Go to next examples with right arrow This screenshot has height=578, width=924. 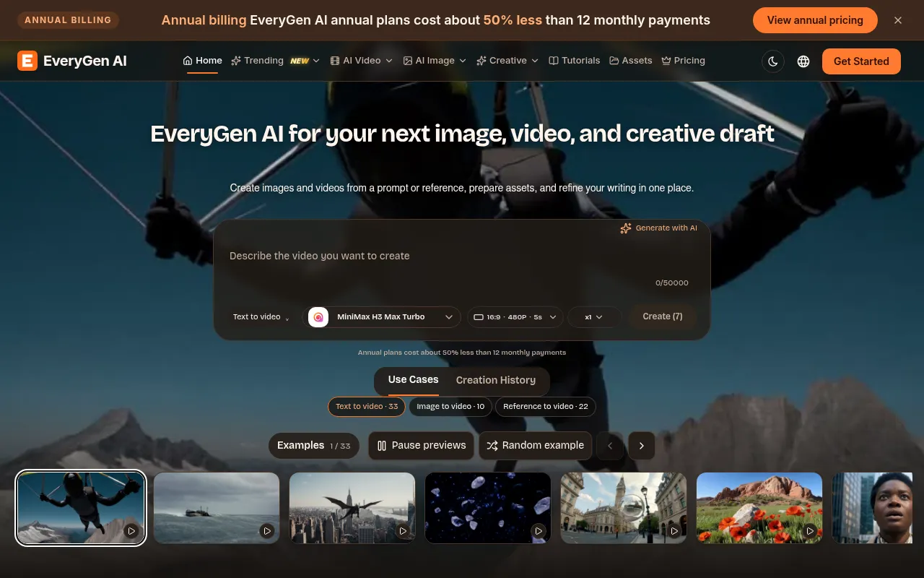(x=642, y=446)
